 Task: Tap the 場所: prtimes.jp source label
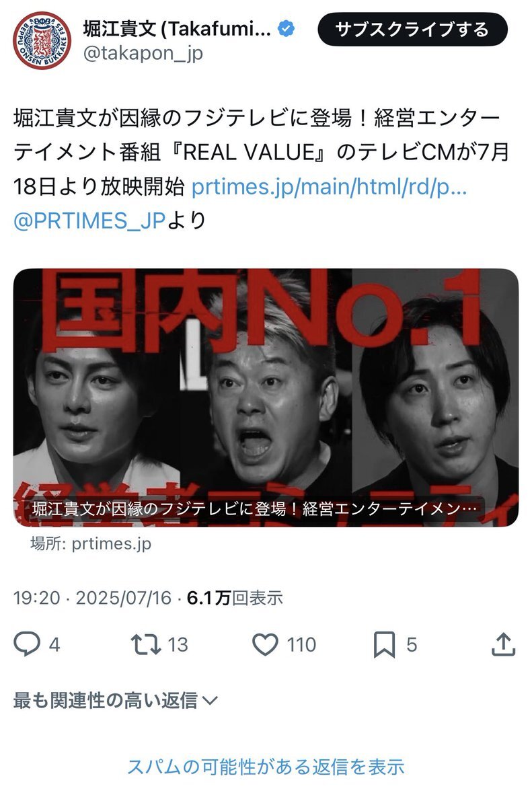click(91, 543)
